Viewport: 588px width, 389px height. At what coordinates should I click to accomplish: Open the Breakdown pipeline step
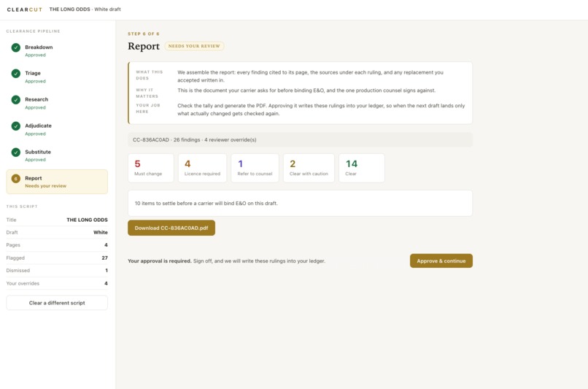[x=57, y=50]
